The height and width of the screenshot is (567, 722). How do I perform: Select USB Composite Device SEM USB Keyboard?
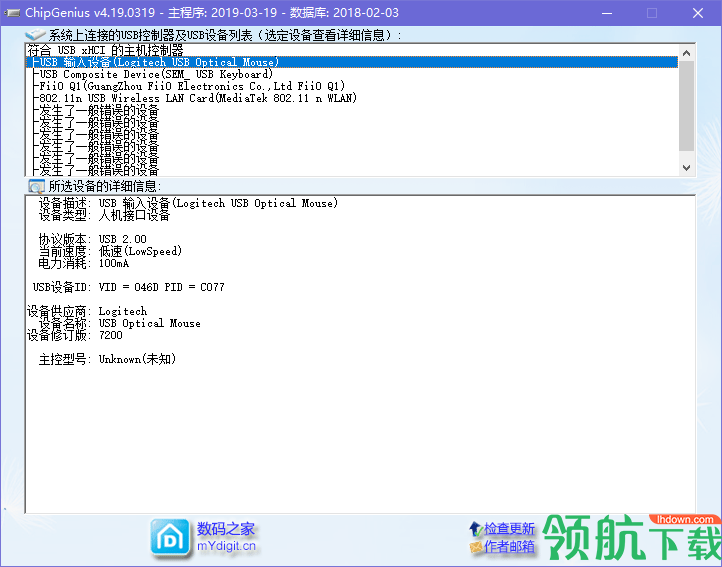pos(352,74)
